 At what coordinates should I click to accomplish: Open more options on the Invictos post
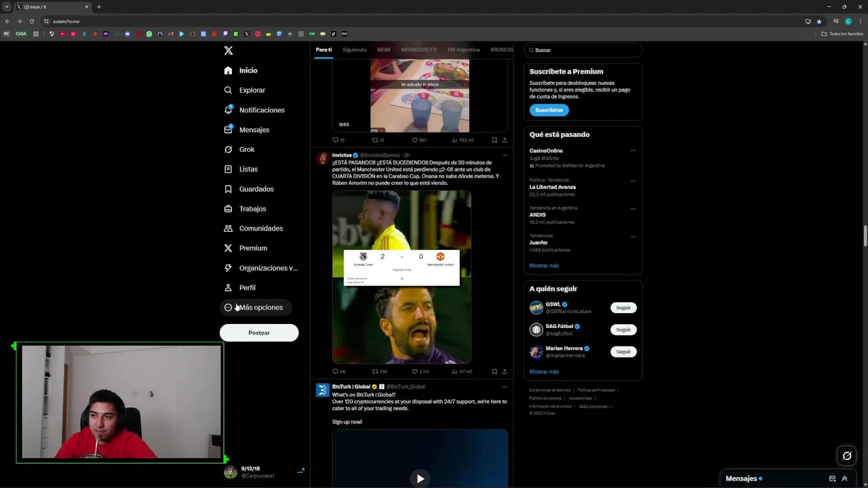pyautogui.click(x=504, y=155)
